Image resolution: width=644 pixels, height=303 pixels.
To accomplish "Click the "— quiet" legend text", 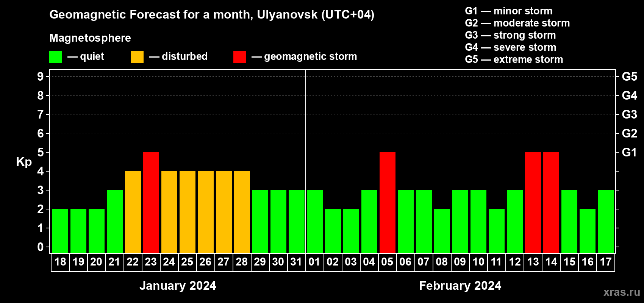I will (x=86, y=56).
